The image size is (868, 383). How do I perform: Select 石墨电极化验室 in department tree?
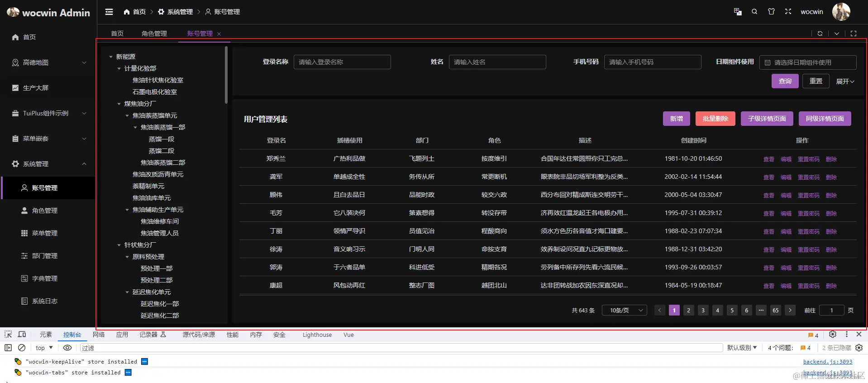tap(154, 92)
